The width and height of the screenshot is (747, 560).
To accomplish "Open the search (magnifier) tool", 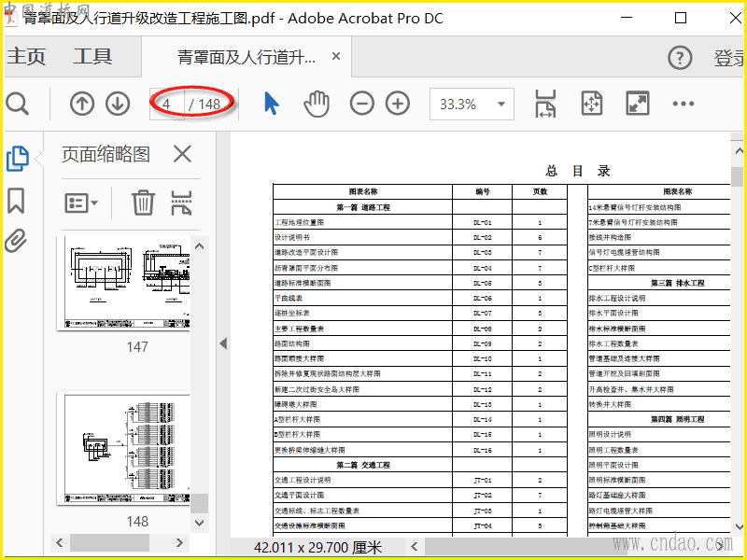I will (18, 104).
